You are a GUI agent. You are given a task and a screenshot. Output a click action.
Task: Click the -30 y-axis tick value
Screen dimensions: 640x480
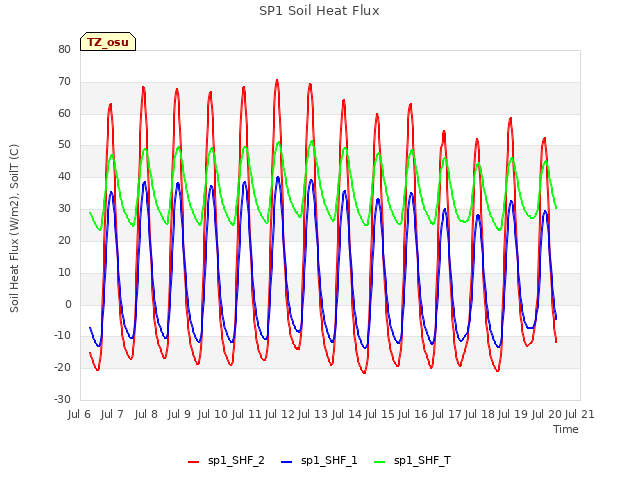point(63,399)
